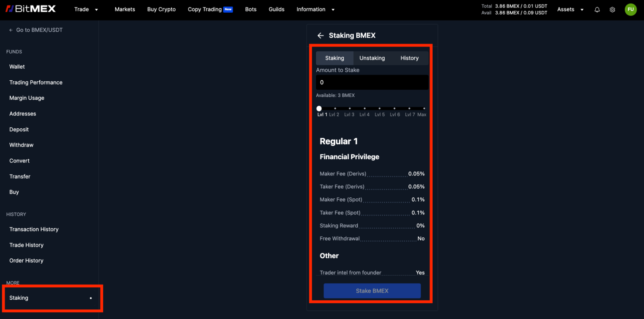This screenshot has height=319, width=644.
Task: Click the Free Withdrawal row
Action: click(x=372, y=239)
